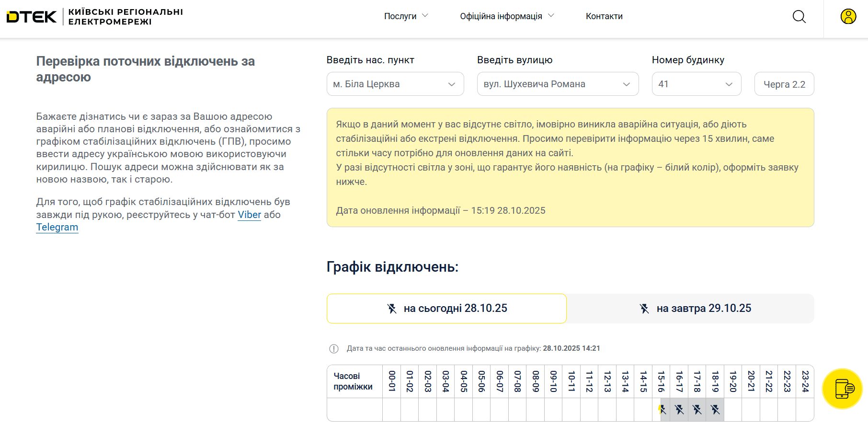Expand the Послуги menu
Screen dimensions: 868x425
point(406,16)
